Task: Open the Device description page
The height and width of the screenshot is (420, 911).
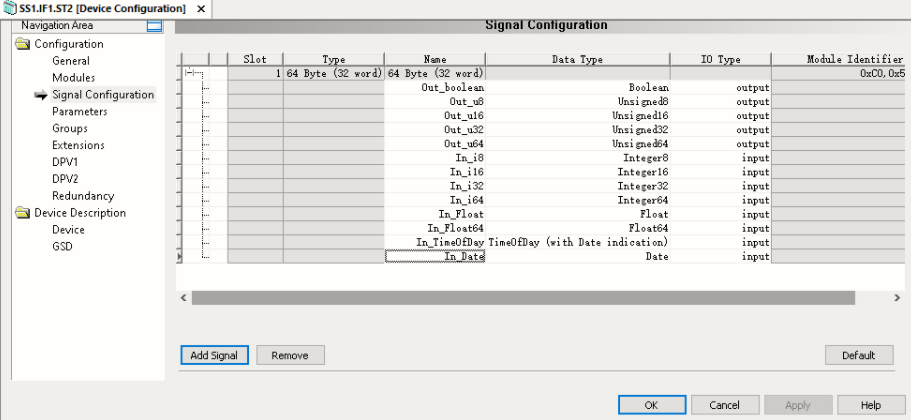Action: [x=69, y=230]
